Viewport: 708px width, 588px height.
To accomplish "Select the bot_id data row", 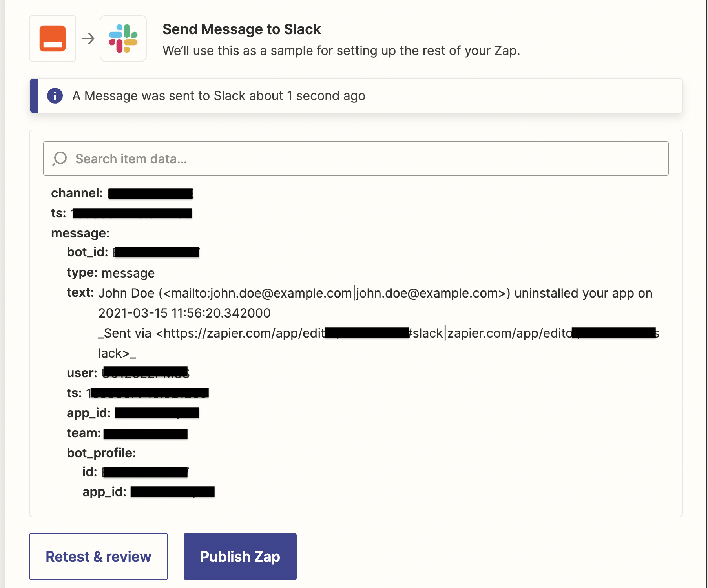I will pos(133,252).
